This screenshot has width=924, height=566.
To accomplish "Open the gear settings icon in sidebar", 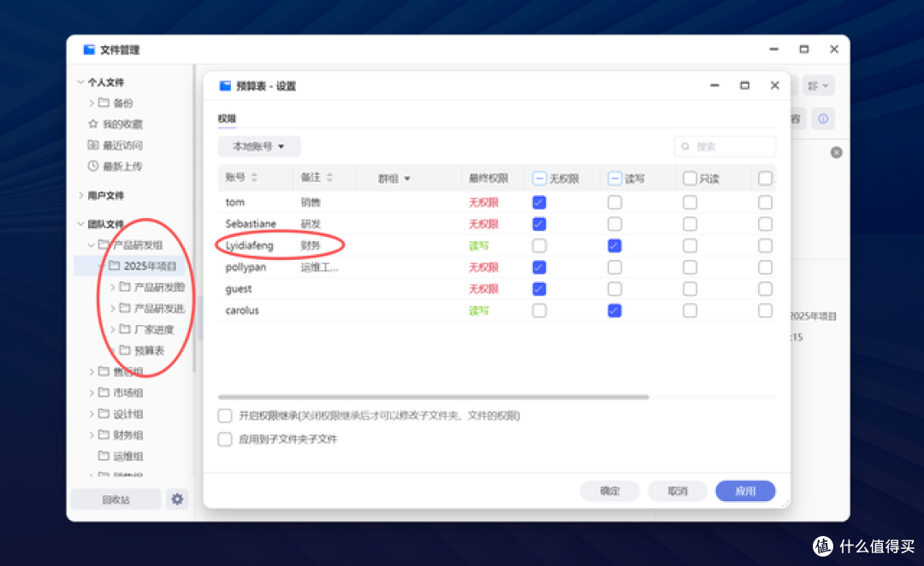I will (x=177, y=499).
